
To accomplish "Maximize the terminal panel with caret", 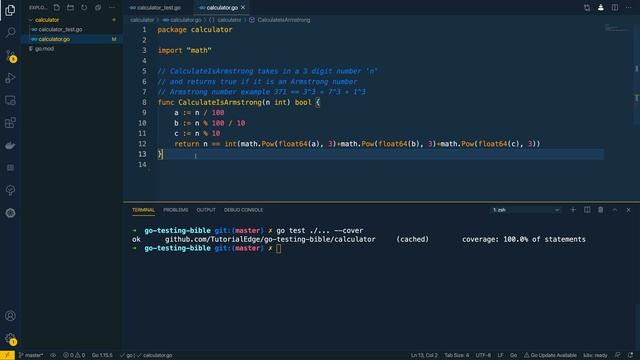I will [615, 210].
